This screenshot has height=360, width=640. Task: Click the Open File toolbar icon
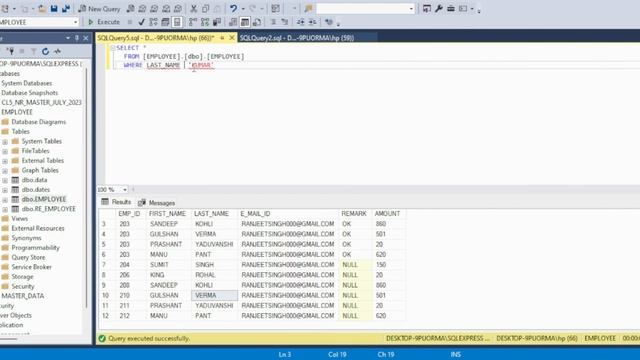pyautogui.click(x=42, y=9)
